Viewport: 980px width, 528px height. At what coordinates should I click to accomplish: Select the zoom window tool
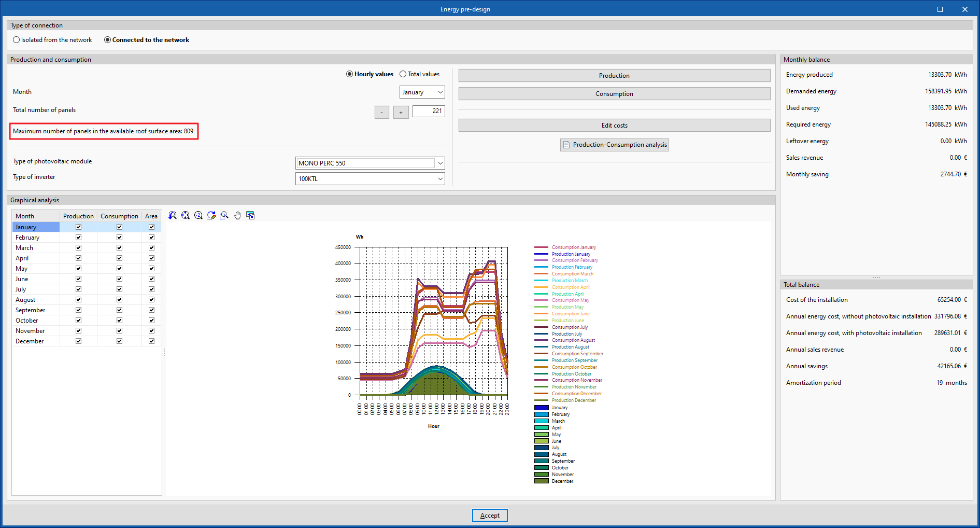(224, 215)
